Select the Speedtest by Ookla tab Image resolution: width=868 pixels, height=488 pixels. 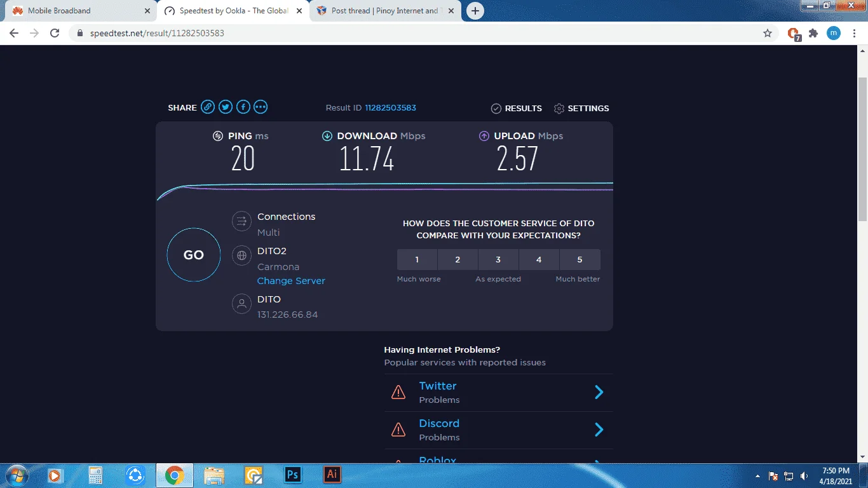(234, 11)
